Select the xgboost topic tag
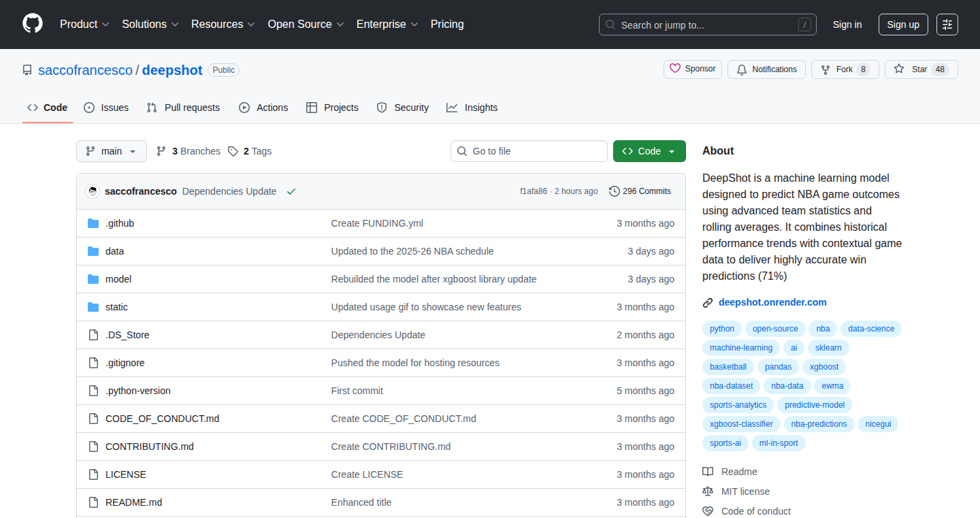980x518 pixels. coord(824,367)
